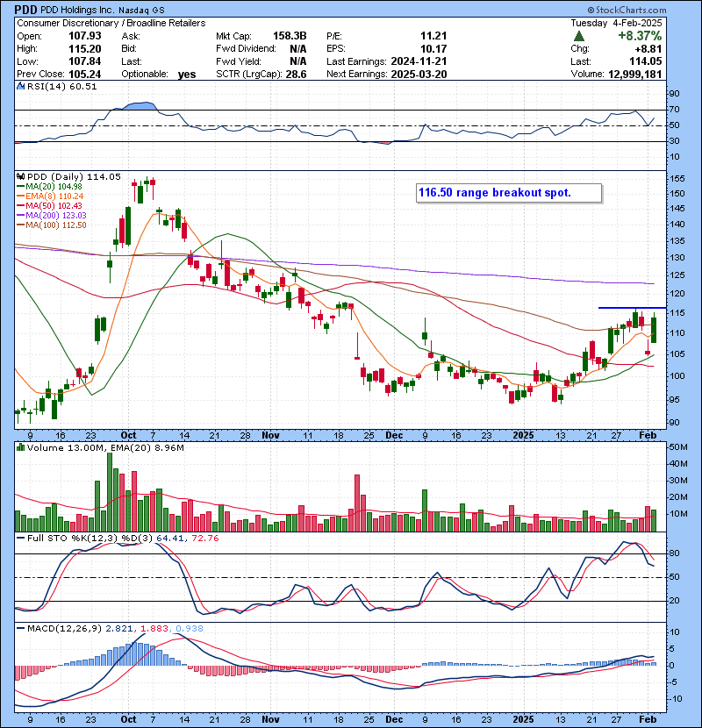This screenshot has height=728, width=702.
Task: Click the MACD histogram value 0.938
Action: 189,629
